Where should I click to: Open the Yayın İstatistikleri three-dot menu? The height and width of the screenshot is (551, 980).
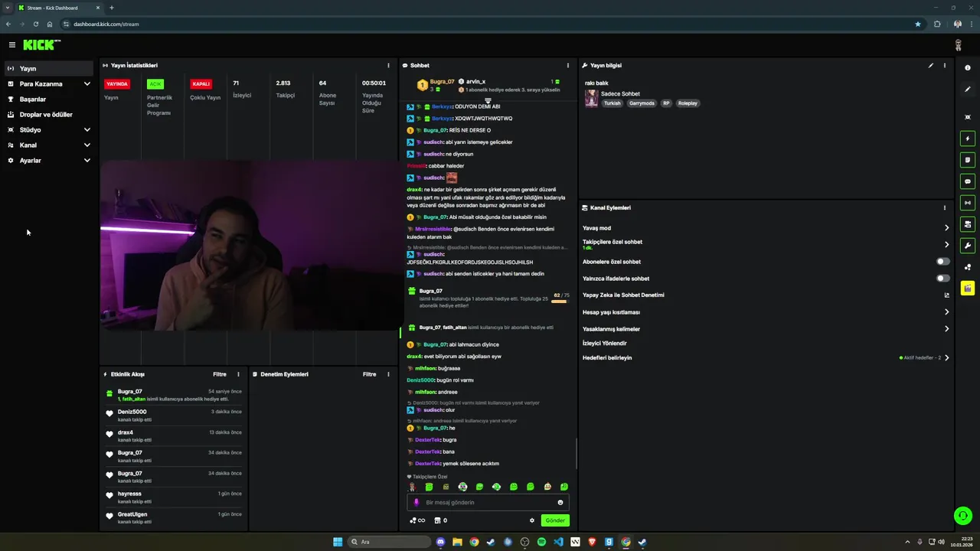click(x=388, y=66)
